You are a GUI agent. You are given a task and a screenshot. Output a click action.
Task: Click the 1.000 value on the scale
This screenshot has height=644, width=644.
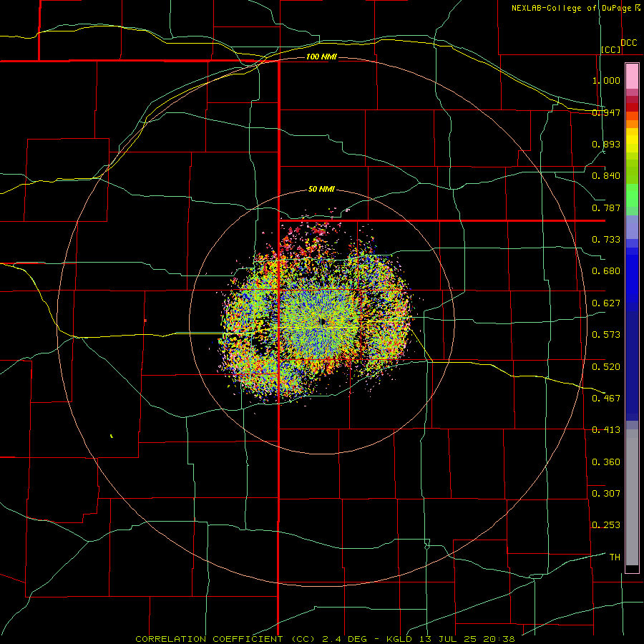click(606, 80)
